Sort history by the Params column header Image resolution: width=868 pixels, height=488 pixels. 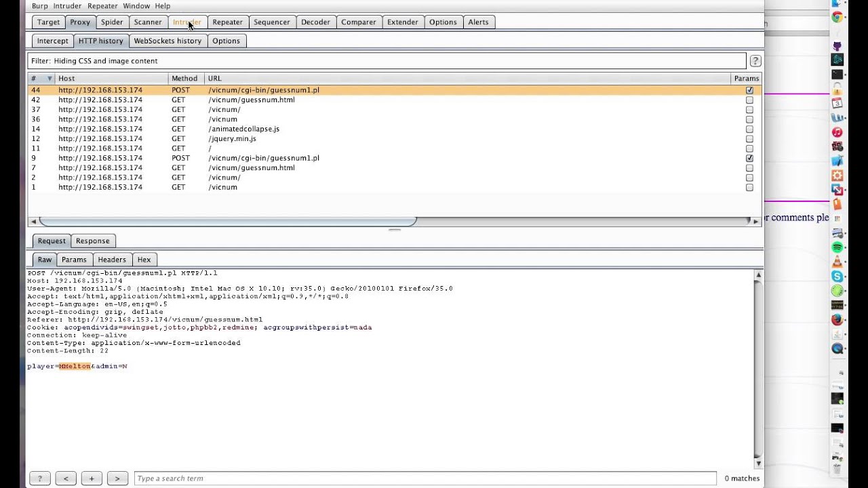coord(746,79)
